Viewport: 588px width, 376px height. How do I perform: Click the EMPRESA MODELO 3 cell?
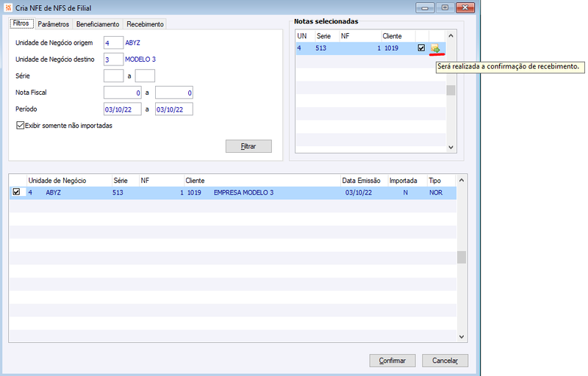243,192
